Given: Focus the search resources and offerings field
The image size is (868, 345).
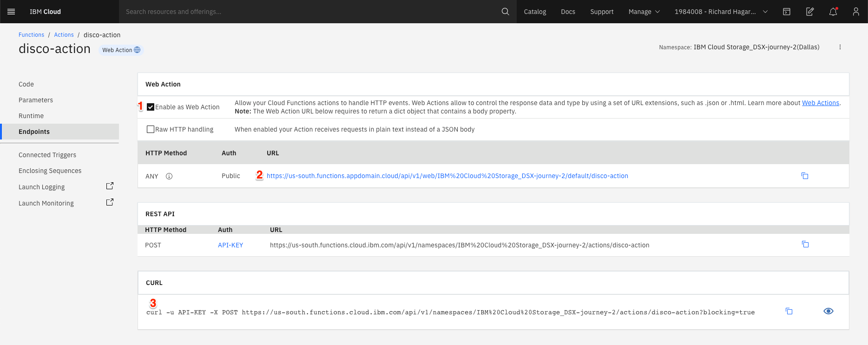Looking at the screenshot, I should pyautogui.click(x=309, y=12).
